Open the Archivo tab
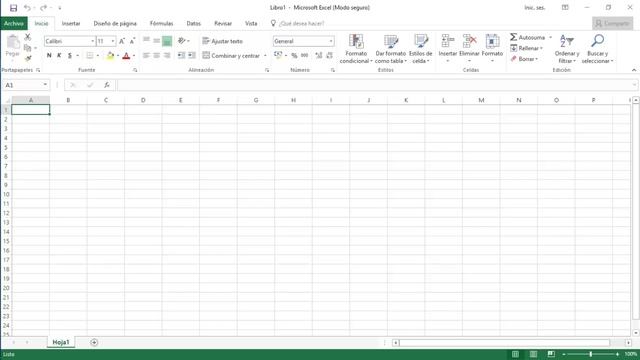This screenshot has width=640, height=360. pyautogui.click(x=14, y=24)
